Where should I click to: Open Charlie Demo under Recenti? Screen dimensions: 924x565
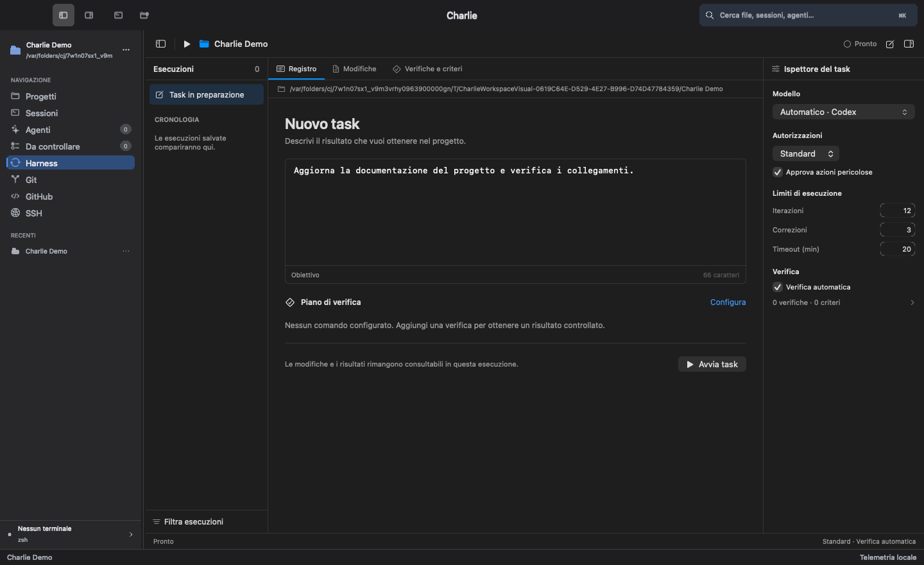click(71, 251)
